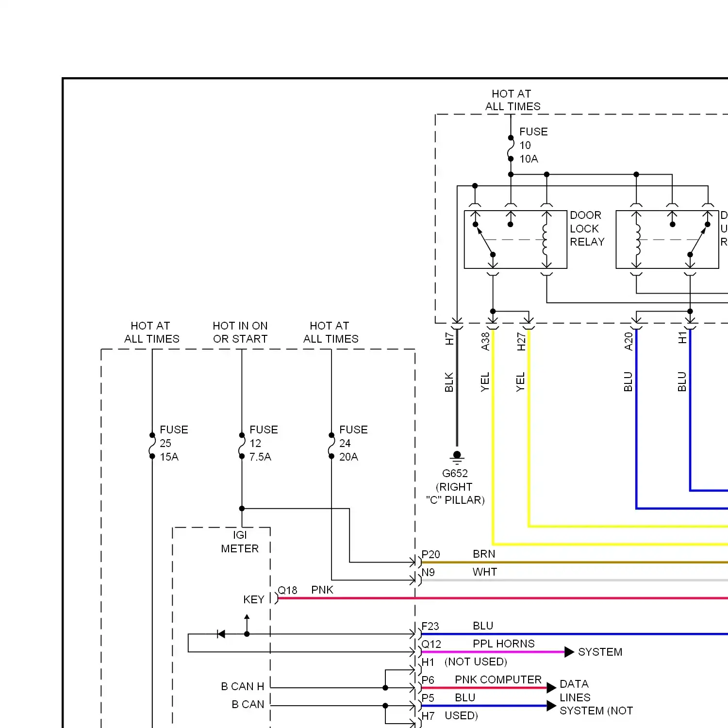This screenshot has height=728, width=728.
Task: Click vertical connector label 'A20'
Action: 629,342
